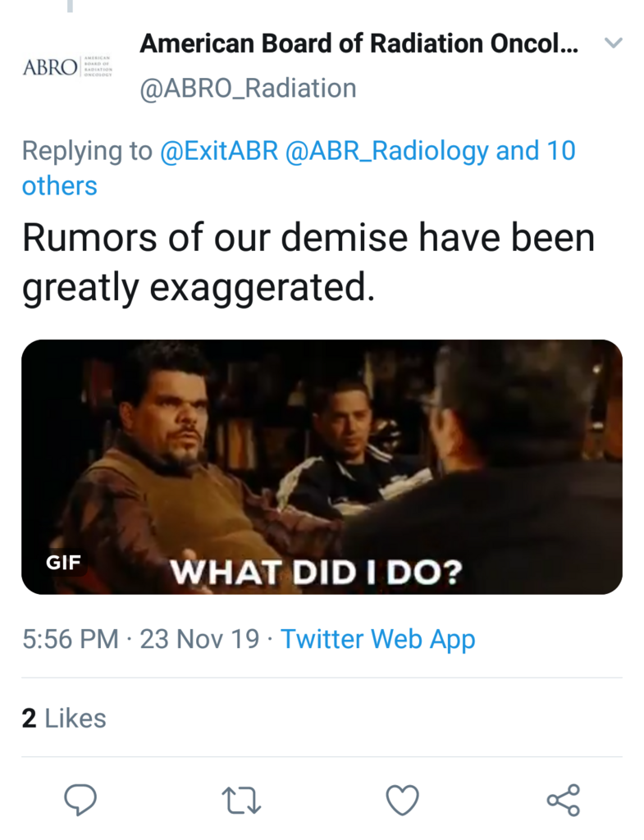Viewport: 644px width, 840px height.
Task: Click the GIF badge on the media
Action: pyautogui.click(x=62, y=563)
